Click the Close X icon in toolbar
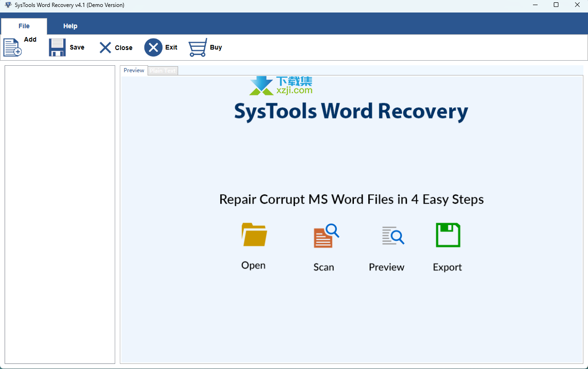Image resolution: width=588 pixels, height=369 pixels. 105,48
